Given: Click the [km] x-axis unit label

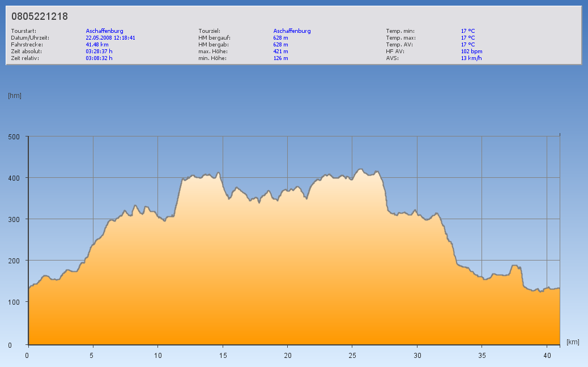Looking at the screenshot, I should tap(573, 342).
